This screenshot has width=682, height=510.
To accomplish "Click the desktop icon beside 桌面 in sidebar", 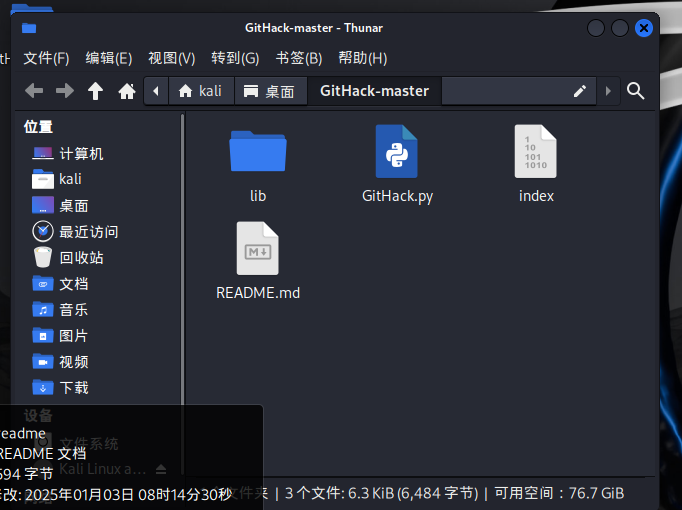I will (x=43, y=205).
